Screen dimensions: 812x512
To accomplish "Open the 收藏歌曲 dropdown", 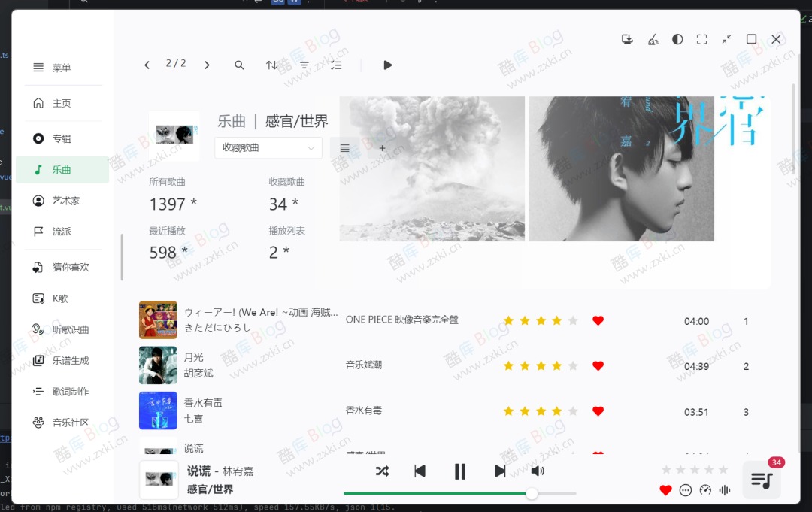I will 268,148.
